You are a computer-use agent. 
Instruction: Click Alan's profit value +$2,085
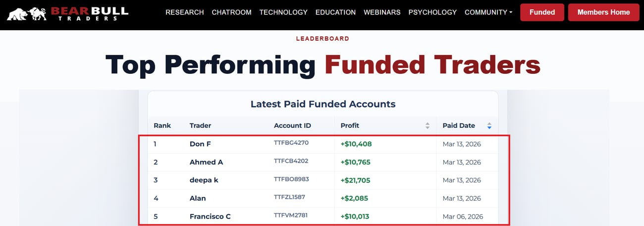[x=354, y=198]
